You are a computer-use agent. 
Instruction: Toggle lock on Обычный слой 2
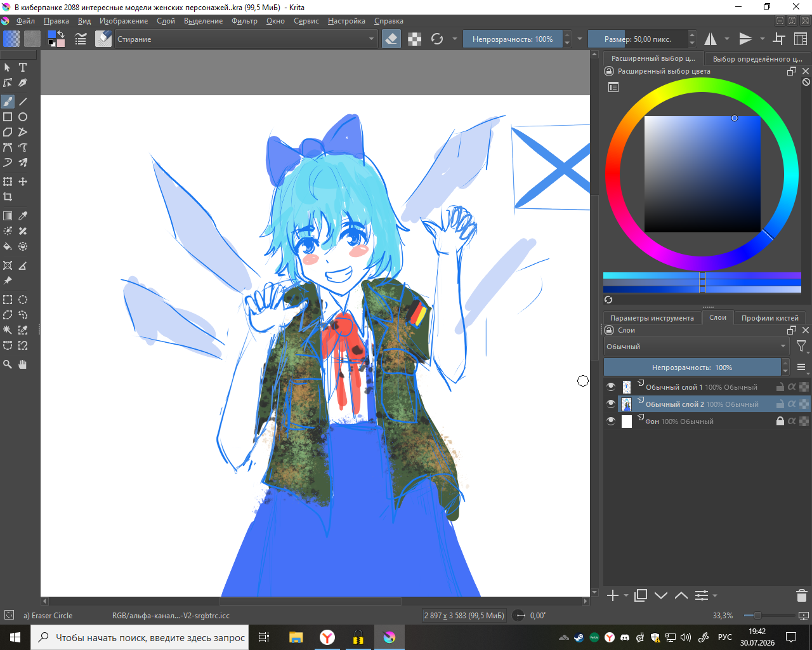[x=780, y=404]
